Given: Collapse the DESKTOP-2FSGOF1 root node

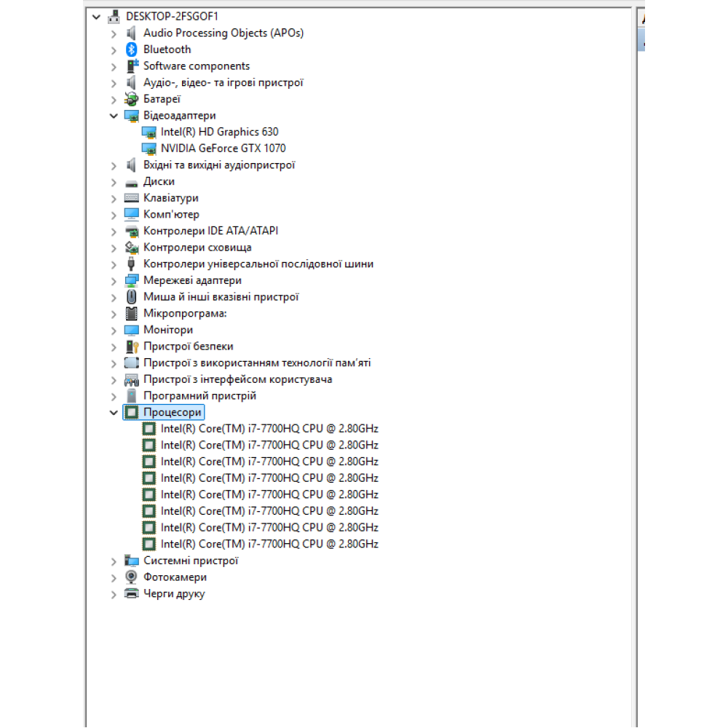Looking at the screenshot, I should pyautogui.click(x=96, y=17).
